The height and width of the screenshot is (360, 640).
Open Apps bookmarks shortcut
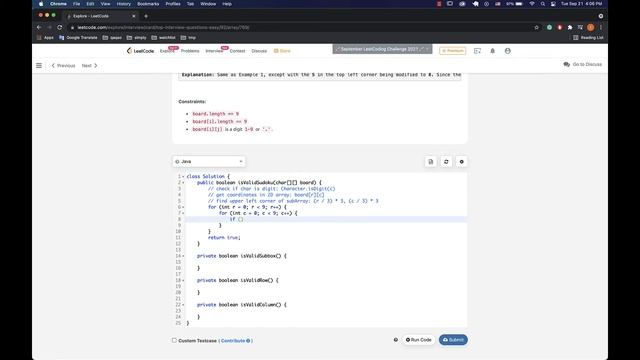pyautogui.click(x=45, y=38)
